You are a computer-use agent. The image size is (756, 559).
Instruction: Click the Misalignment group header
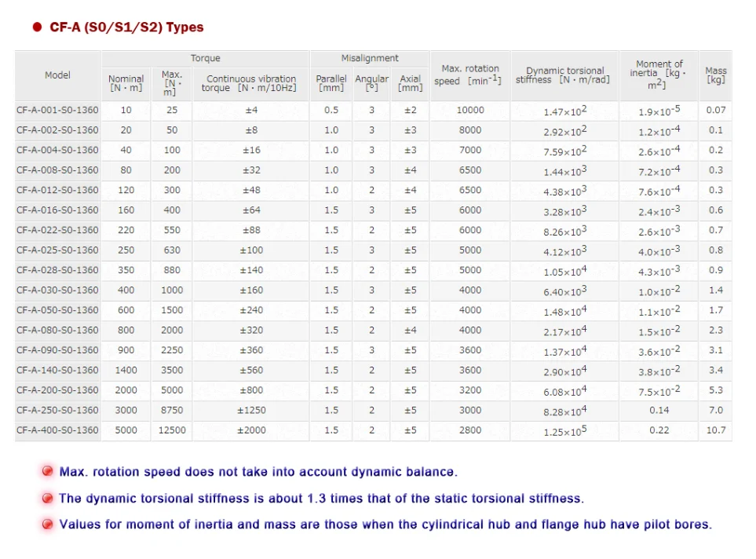coord(369,58)
